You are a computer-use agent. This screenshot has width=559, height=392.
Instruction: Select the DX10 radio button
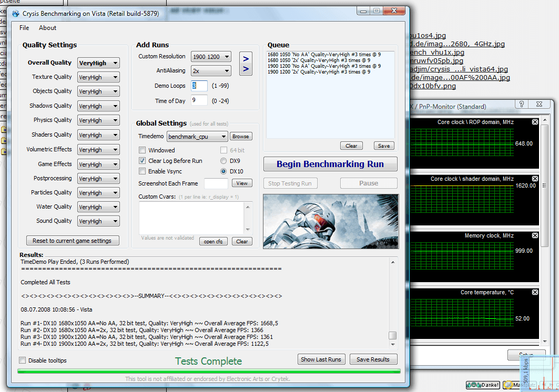[223, 171]
